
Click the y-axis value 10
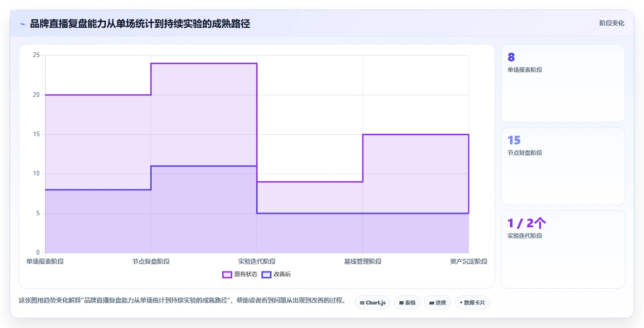pos(36,174)
